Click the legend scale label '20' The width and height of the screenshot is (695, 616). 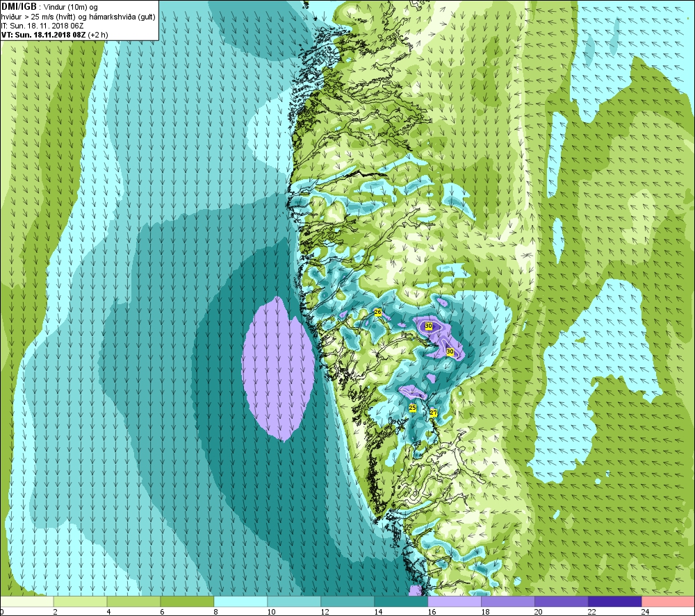[x=539, y=612]
